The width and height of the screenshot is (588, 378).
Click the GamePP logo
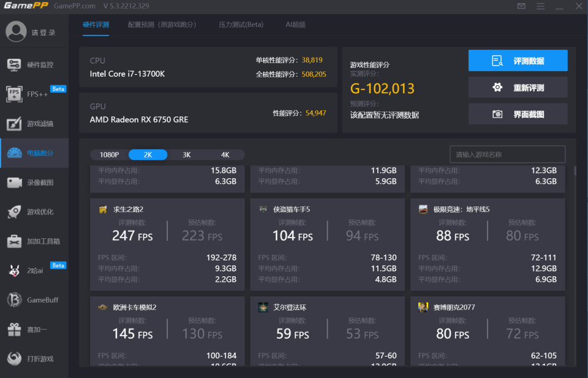point(26,6)
